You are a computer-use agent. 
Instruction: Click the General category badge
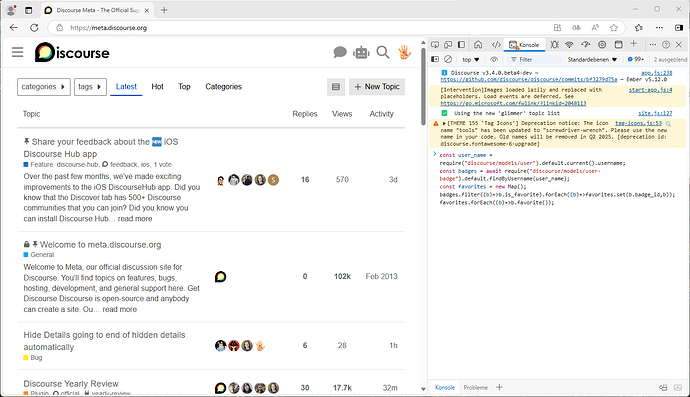click(x=39, y=255)
